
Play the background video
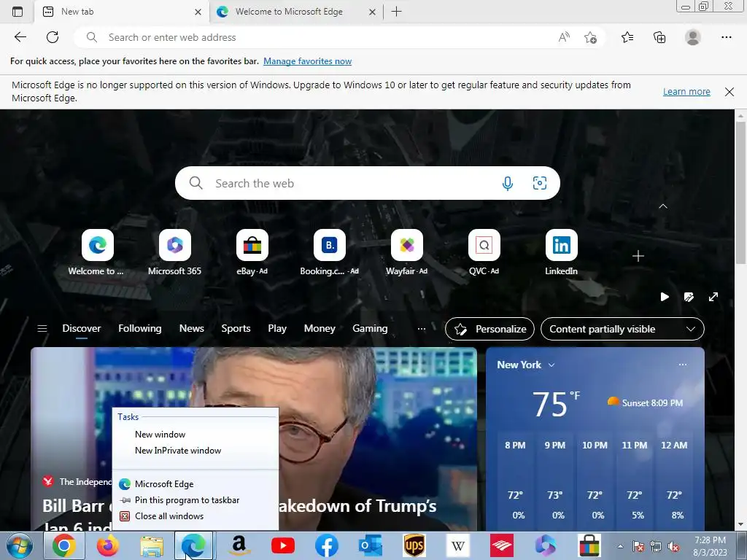point(665,297)
